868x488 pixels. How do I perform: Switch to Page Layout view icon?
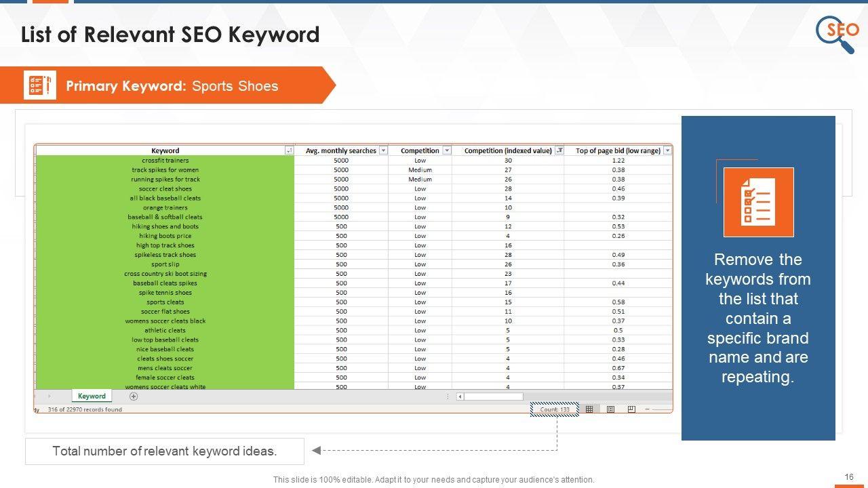click(610, 409)
